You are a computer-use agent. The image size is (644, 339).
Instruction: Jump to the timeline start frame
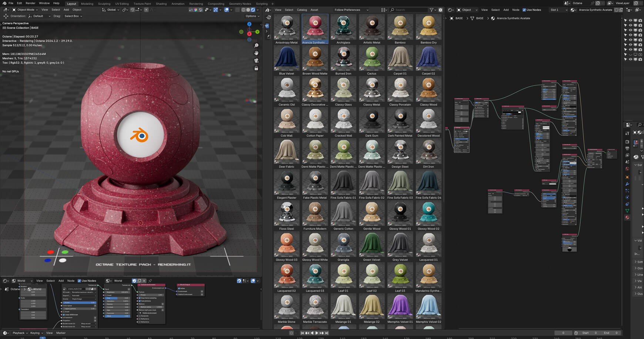coord(302,333)
